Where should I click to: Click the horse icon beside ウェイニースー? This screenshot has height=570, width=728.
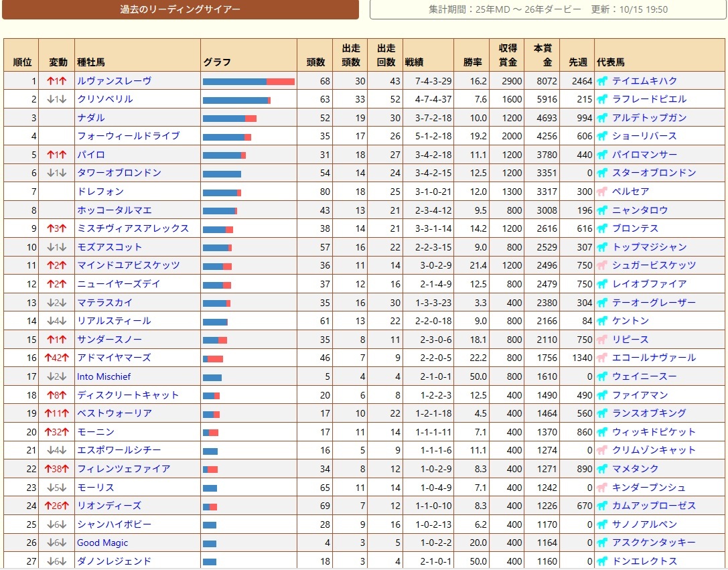pos(602,376)
